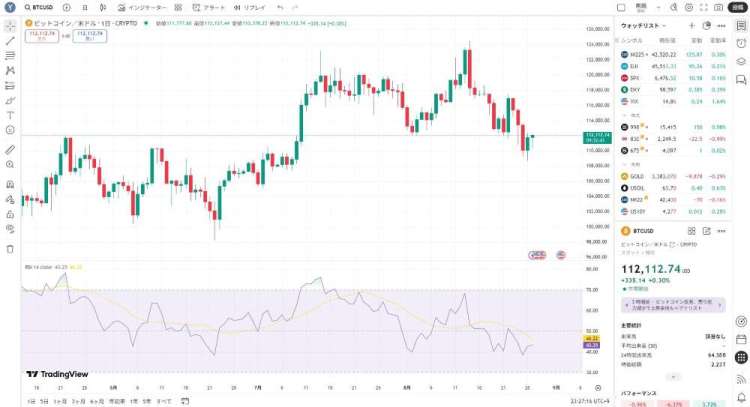Select the SPX row in the watchlist
The height and width of the screenshot is (407, 750).
673,78
